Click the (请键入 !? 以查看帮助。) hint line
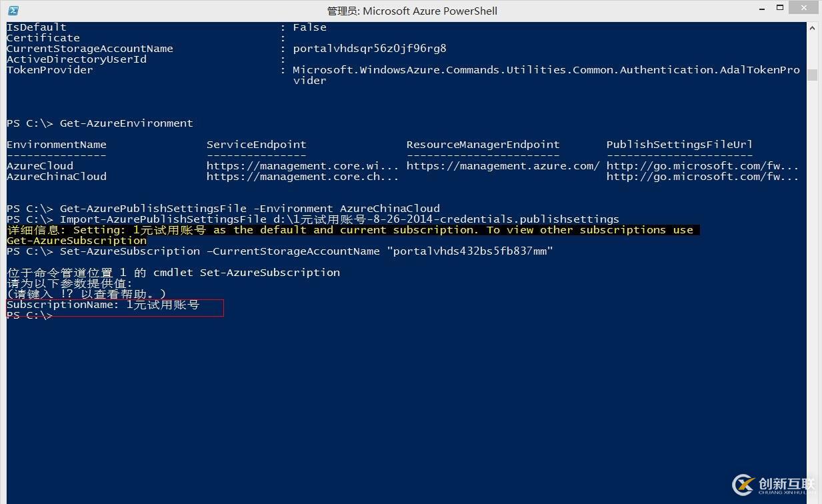 coord(87,294)
